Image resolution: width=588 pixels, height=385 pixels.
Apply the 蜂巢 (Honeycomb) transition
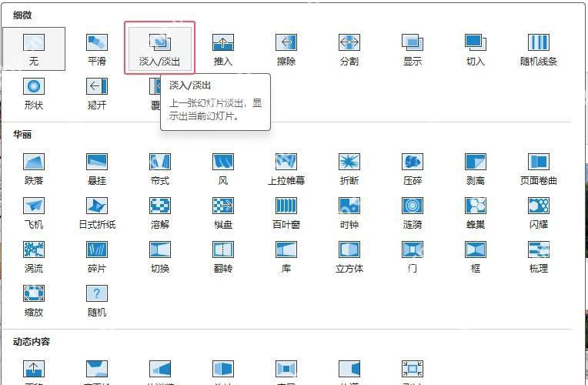476,213
